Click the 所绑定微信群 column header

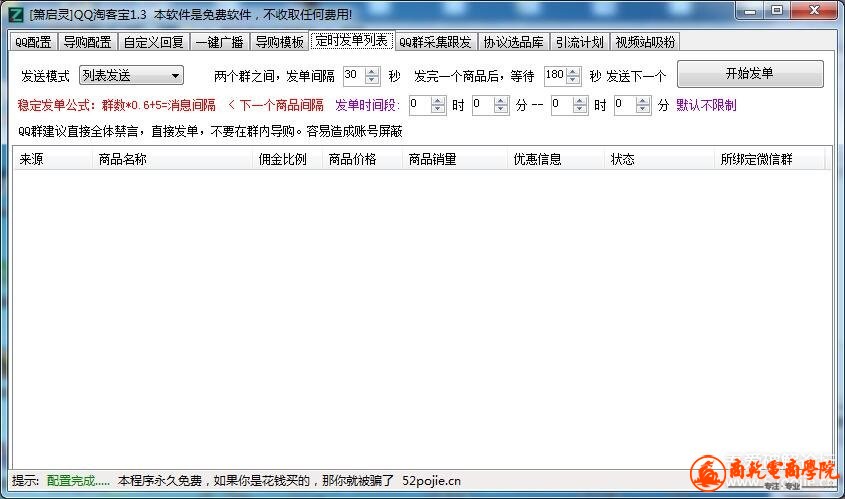769,160
